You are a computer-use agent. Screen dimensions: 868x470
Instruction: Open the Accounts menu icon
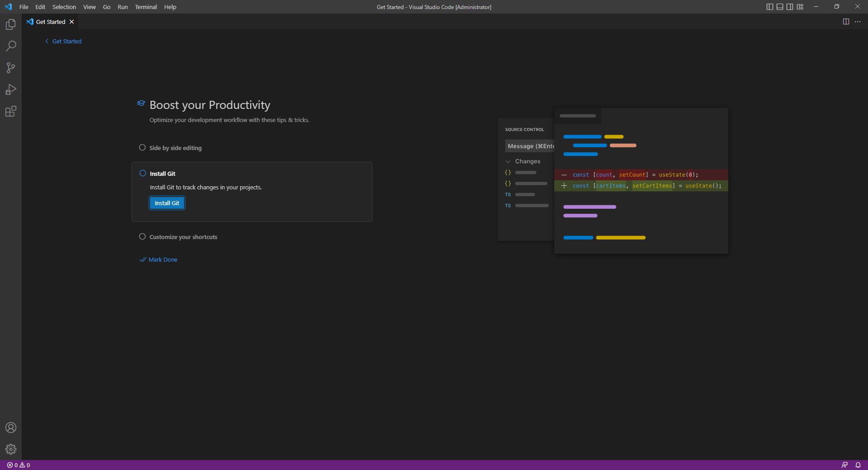tap(11, 428)
